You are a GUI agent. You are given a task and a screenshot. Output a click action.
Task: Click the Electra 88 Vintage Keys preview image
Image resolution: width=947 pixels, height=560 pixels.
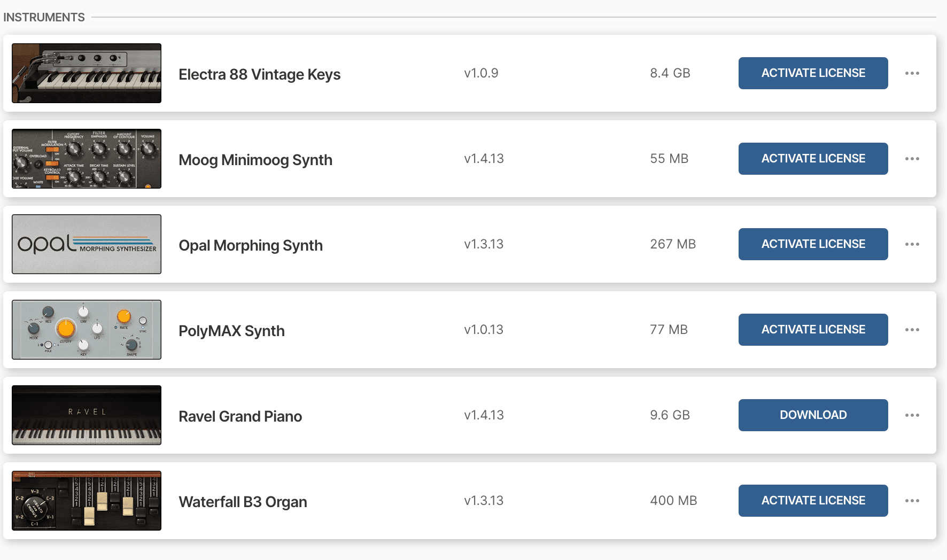point(86,73)
